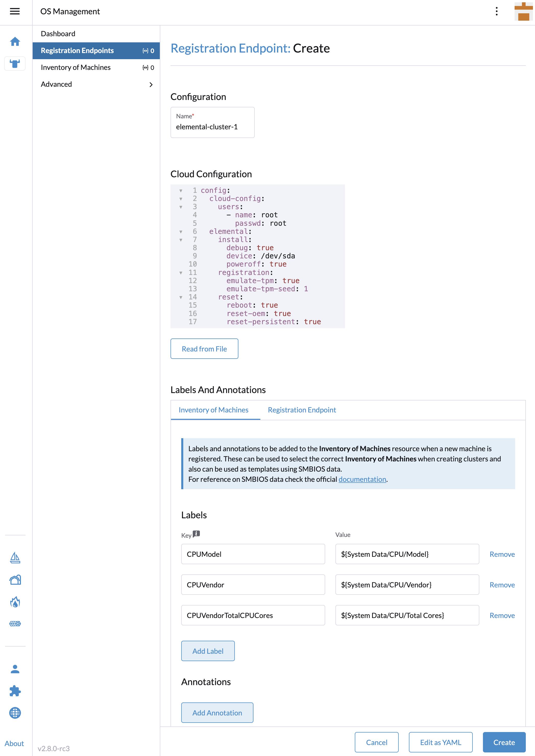Screen dimensions: 535x756
Task: Open the hamburger navigation menu
Action: coord(15,11)
